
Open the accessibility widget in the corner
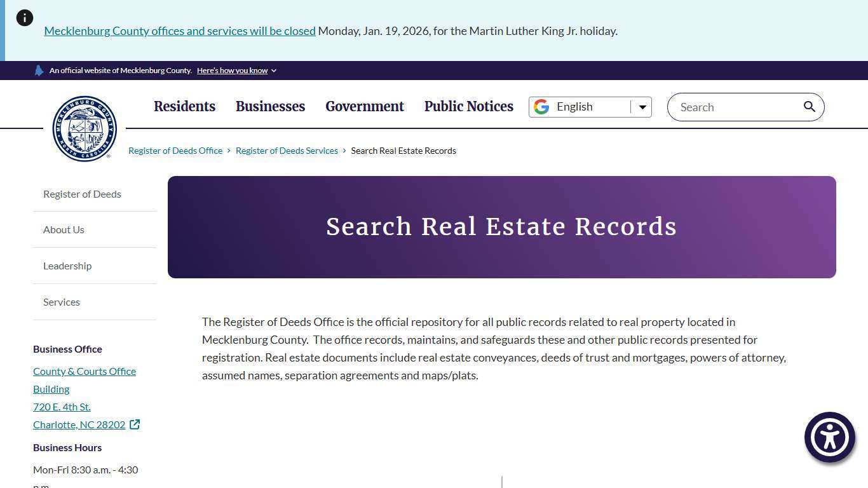[x=829, y=437]
